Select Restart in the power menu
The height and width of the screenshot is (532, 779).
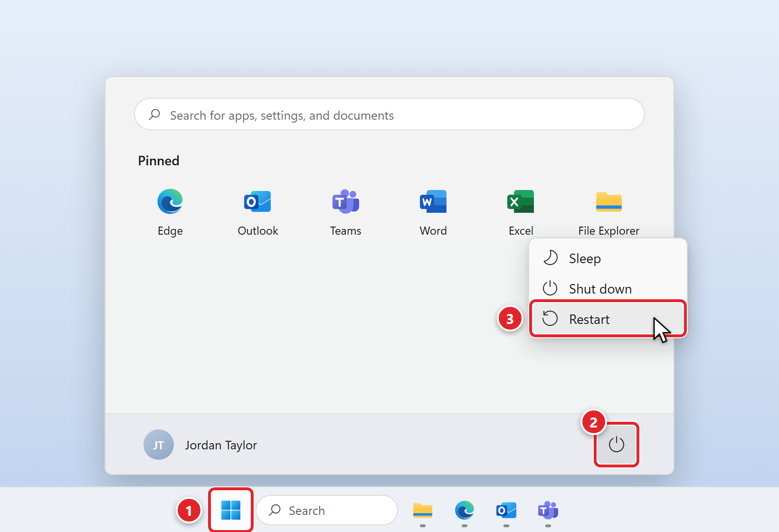pyautogui.click(x=608, y=319)
